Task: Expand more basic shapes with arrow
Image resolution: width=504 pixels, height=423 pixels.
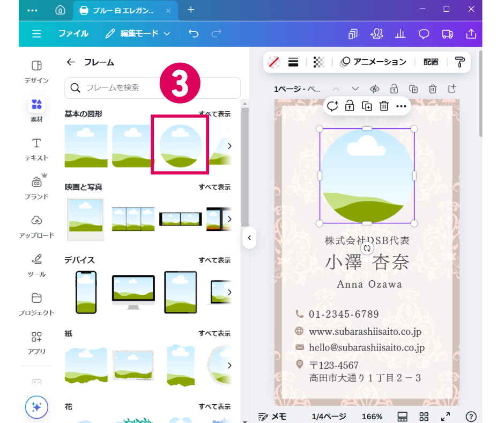Action: [229, 146]
